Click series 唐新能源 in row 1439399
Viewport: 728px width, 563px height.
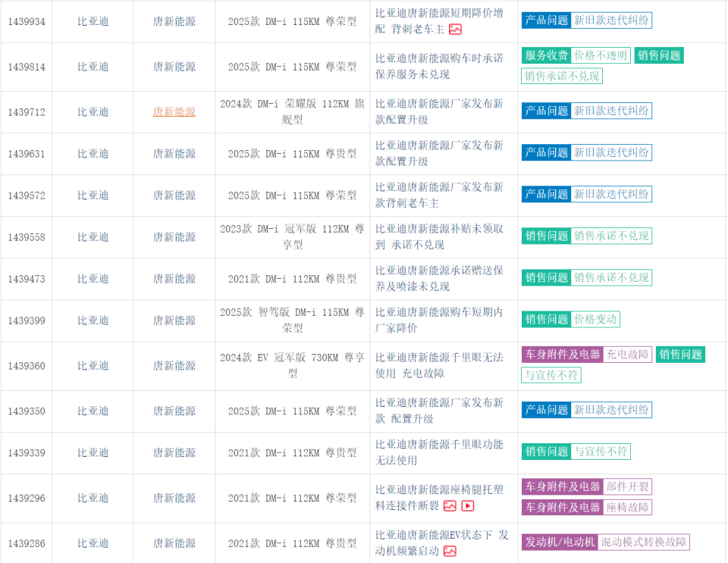[x=174, y=321]
